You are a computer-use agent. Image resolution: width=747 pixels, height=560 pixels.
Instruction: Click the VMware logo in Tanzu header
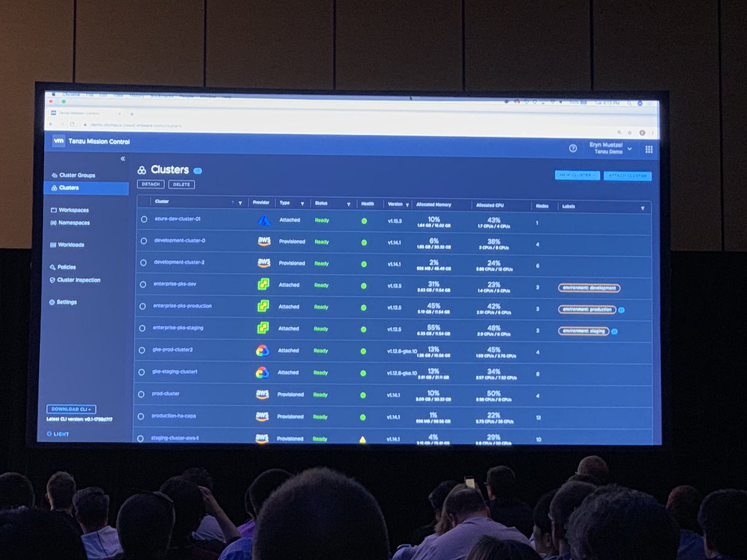pos(59,141)
